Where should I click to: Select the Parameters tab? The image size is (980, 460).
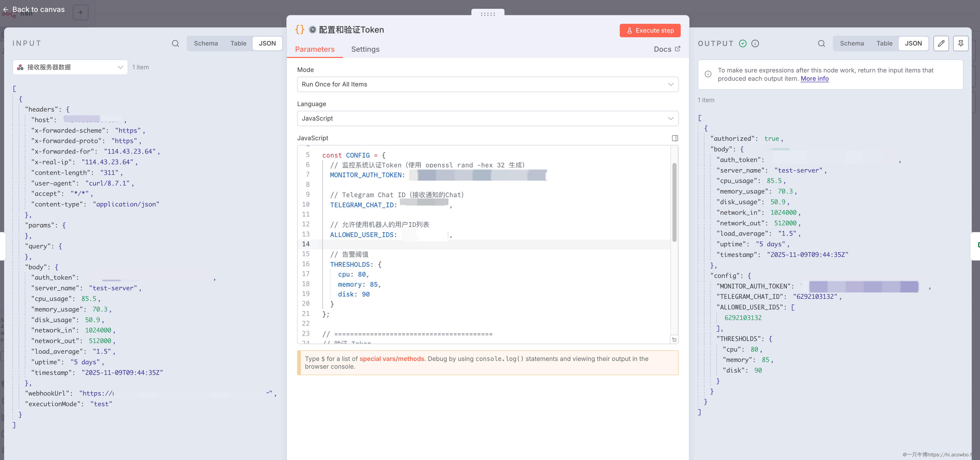pyautogui.click(x=315, y=49)
